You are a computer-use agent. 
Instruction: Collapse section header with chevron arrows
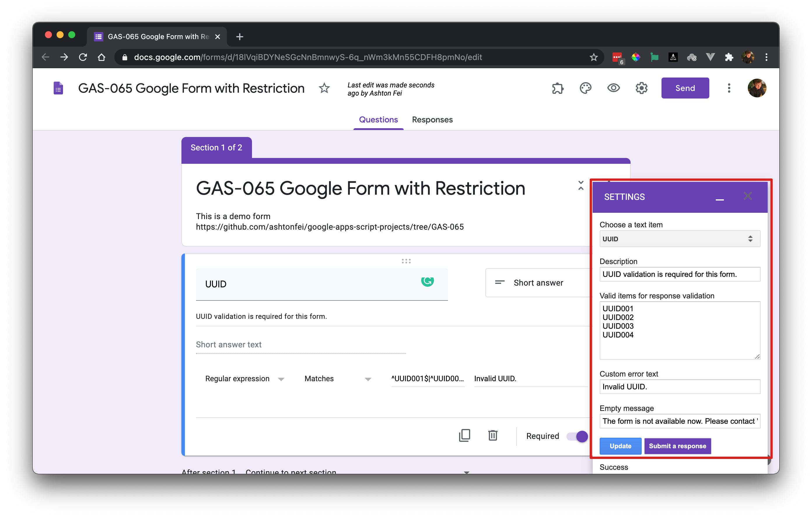point(581,185)
